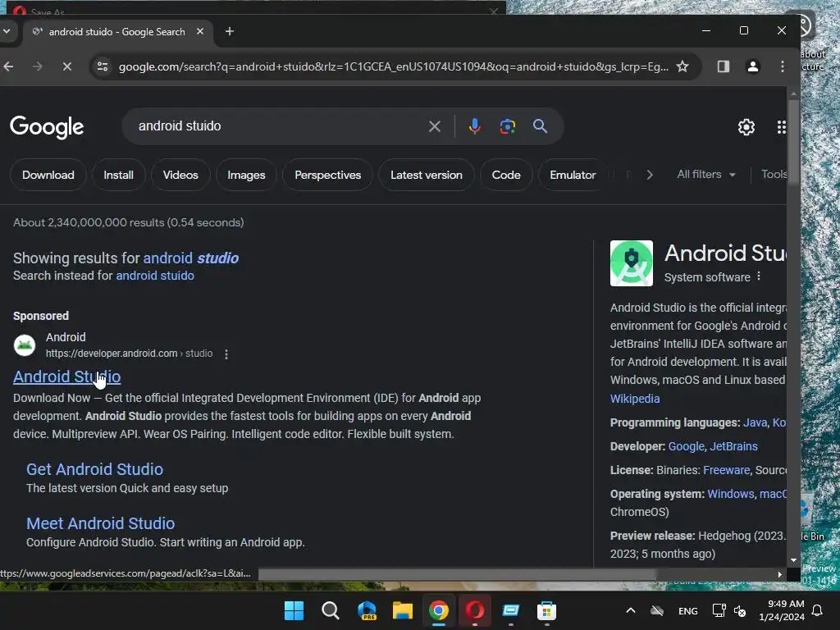The image size is (840, 630).
Task: Open Google quick settings gear
Action: point(746,127)
